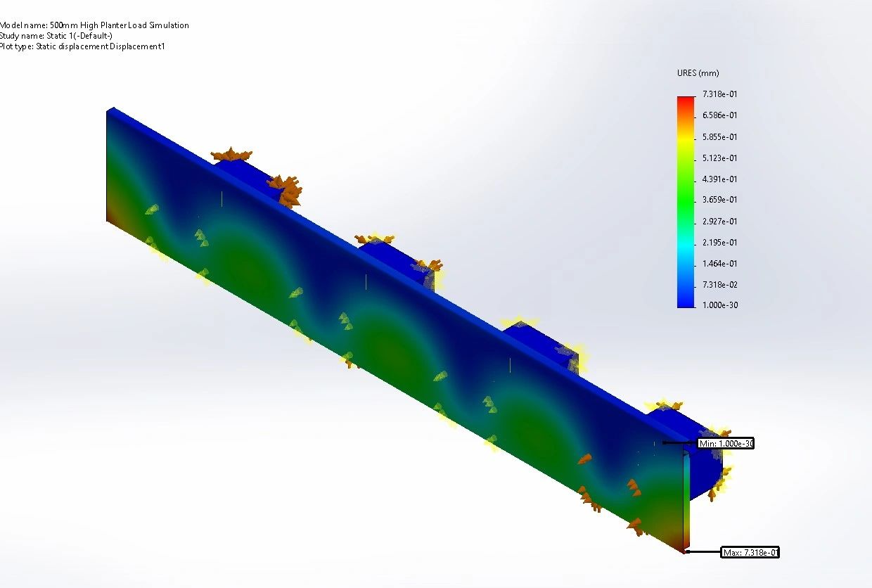Select the Min: 1.000e-30 annotation callout

[x=725, y=443]
